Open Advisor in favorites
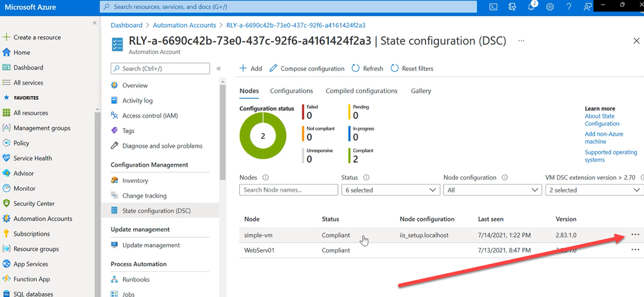The height and width of the screenshot is (297, 644). coord(23,173)
